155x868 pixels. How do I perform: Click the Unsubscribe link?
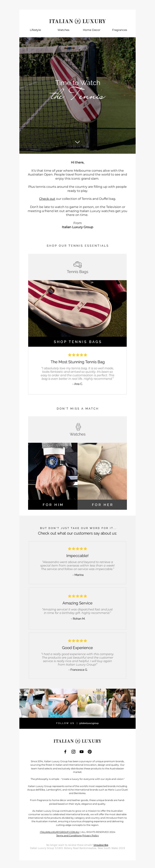coord(101,845)
